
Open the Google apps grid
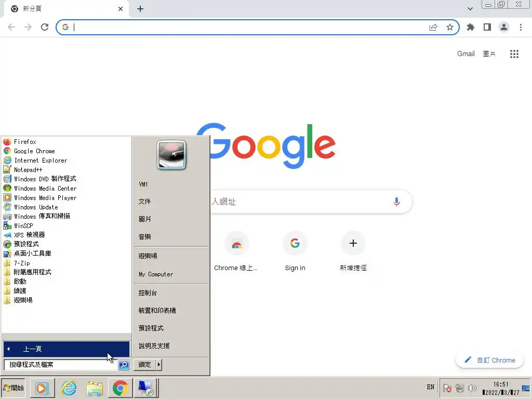(x=514, y=54)
